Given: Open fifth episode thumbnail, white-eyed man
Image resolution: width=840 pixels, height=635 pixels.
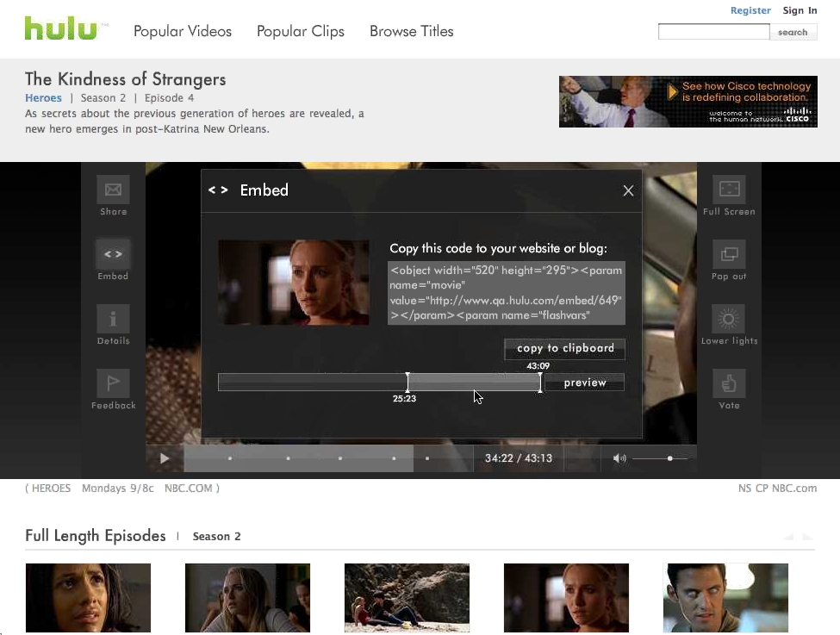Looking at the screenshot, I should [725, 597].
